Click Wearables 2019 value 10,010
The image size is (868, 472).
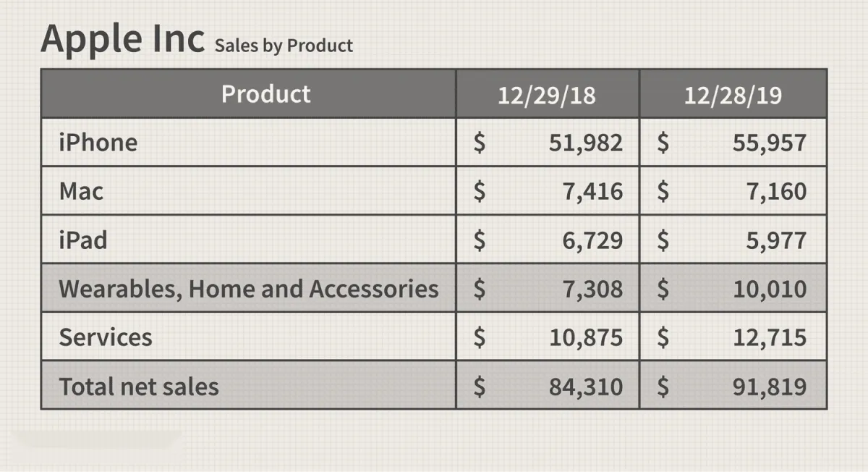[770, 289]
